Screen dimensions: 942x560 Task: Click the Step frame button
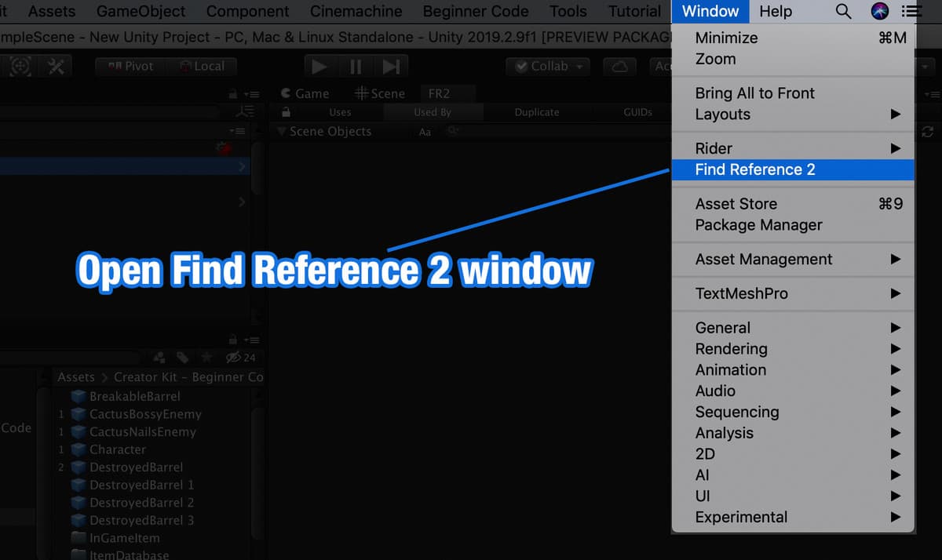point(390,67)
